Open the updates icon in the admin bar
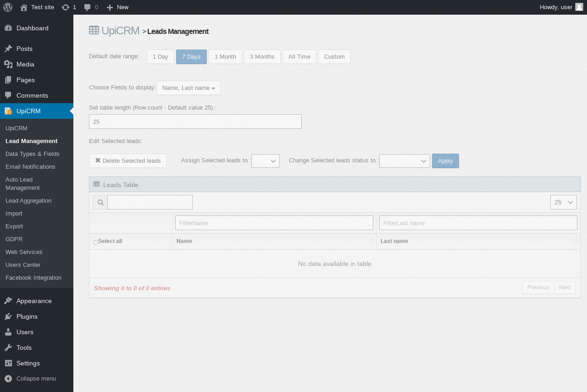This screenshot has width=587, height=392. point(66,7)
